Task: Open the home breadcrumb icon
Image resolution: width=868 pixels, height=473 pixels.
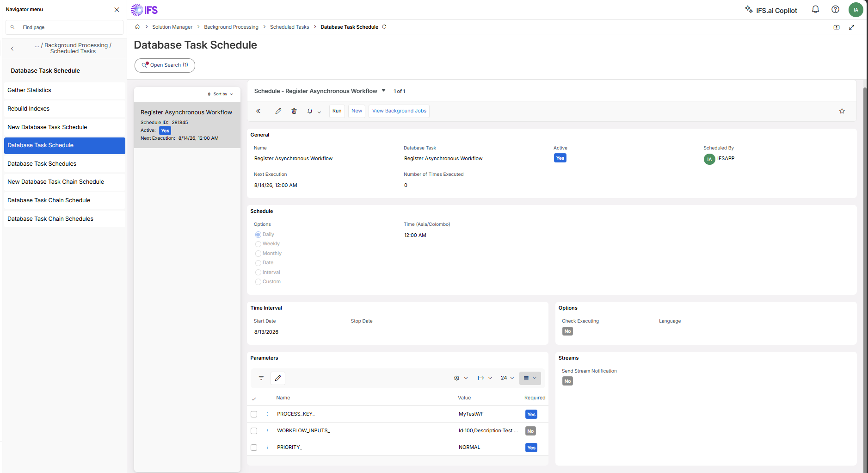Action: click(x=137, y=27)
